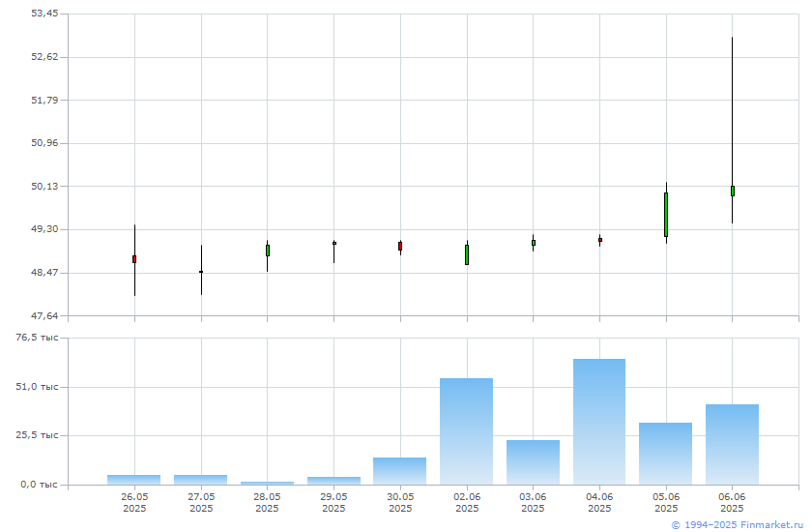Click the 76,5 тыс volume label

(x=37, y=338)
